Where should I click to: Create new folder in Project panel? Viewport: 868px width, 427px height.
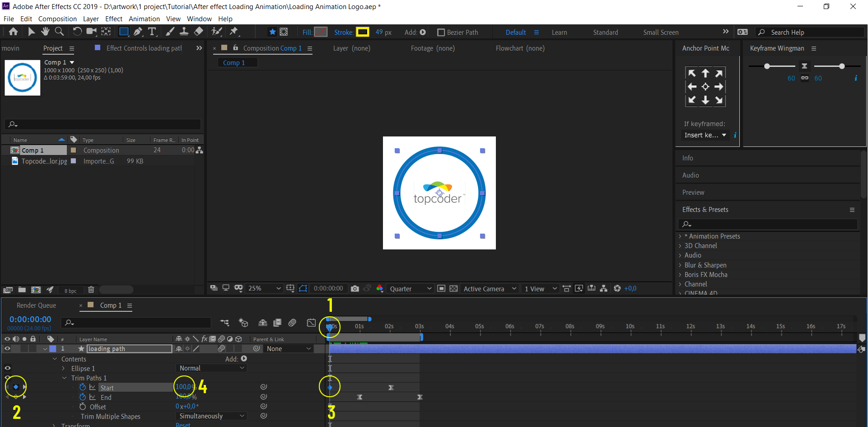[x=22, y=290]
